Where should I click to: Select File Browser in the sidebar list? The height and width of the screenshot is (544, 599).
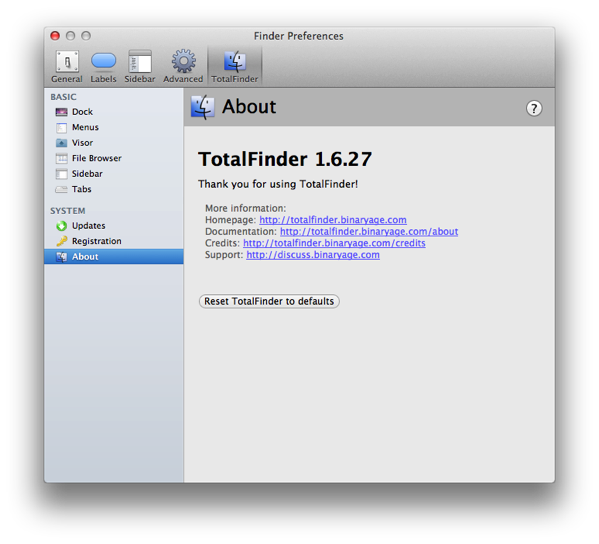[114, 158]
